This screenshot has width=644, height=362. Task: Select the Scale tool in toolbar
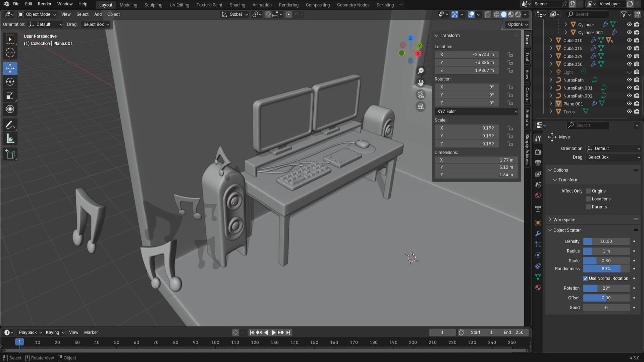[x=10, y=96]
